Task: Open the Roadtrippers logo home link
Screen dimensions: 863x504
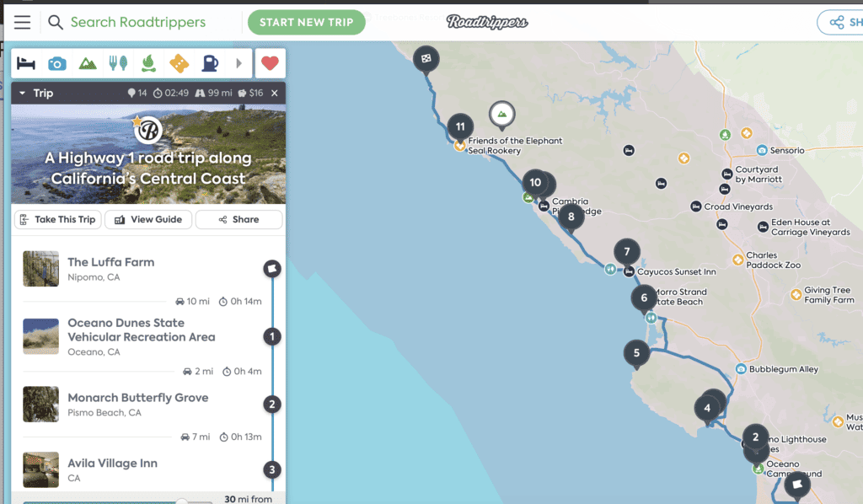Action: [x=487, y=22]
